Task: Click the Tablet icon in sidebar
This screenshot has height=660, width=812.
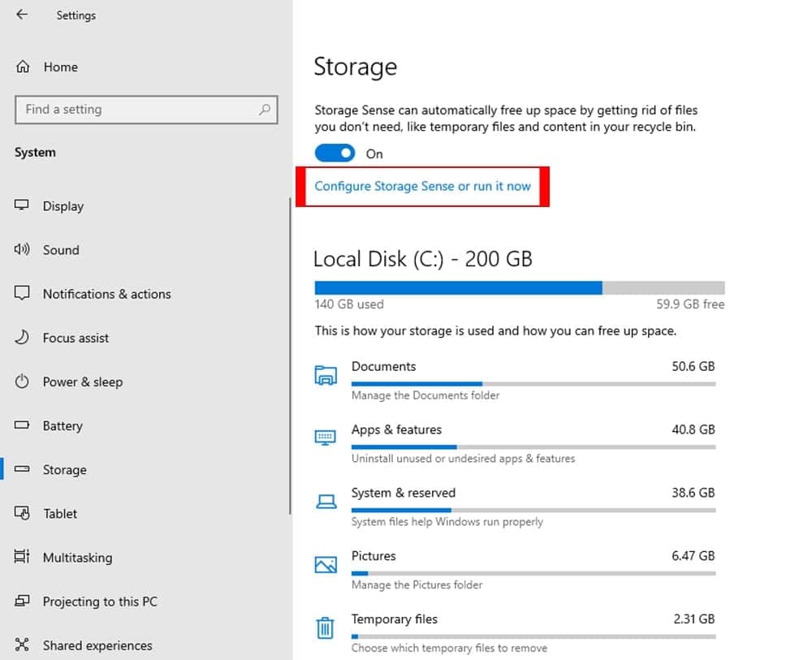Action: (x=22, y=513)
